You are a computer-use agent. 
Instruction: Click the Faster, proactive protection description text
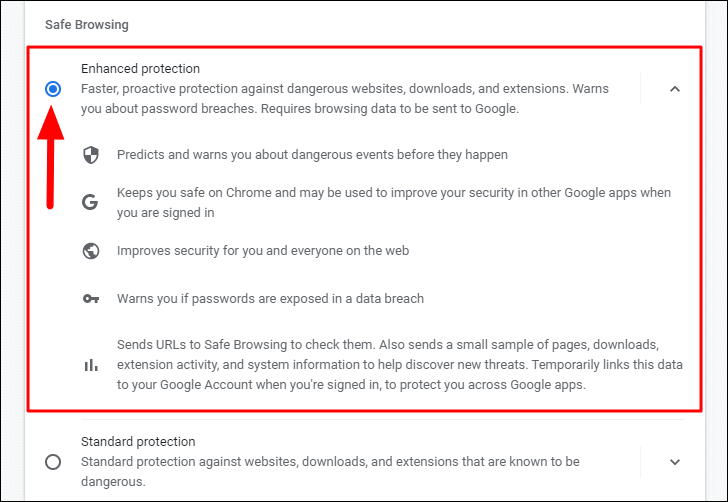[344, 98]
